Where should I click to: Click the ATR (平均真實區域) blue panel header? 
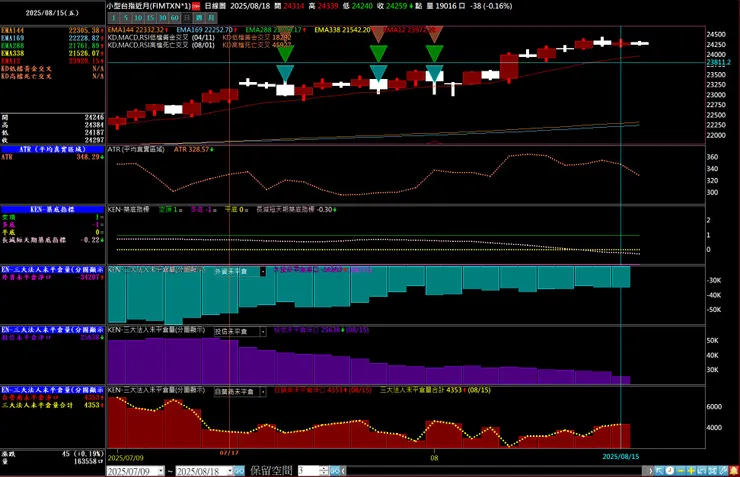52,149
